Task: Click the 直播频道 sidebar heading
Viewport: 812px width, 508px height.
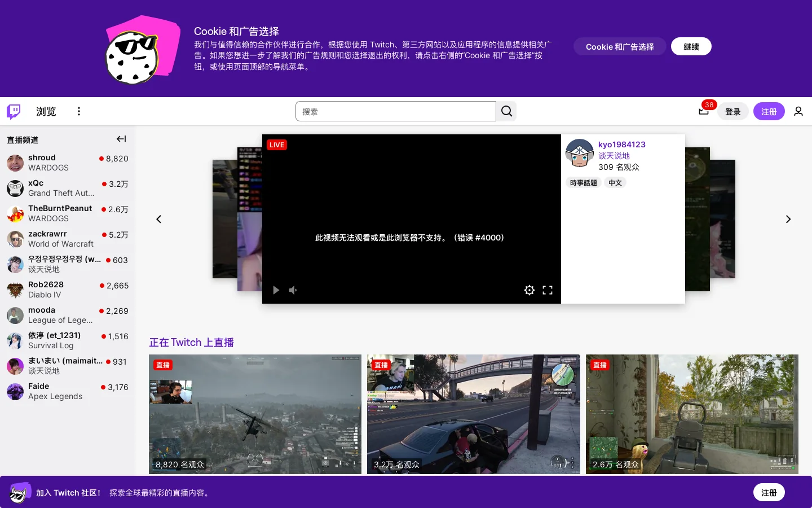Action: tap(23, 139)
